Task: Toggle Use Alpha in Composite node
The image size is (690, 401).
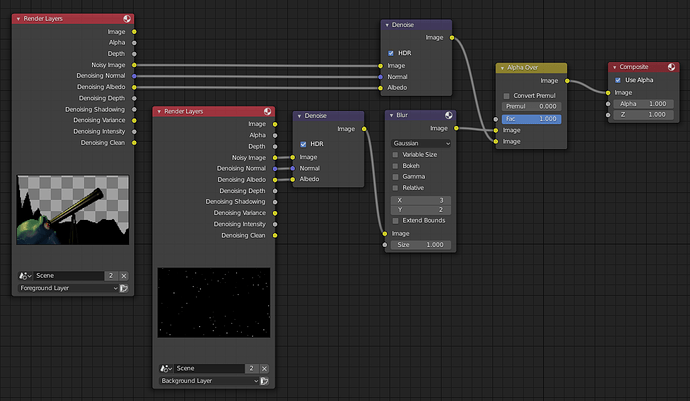Action: (x=618, y=80)
